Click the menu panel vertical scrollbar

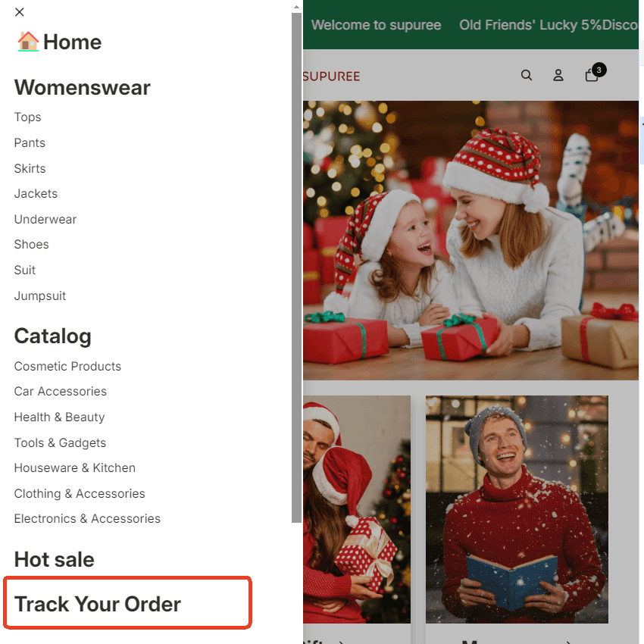[x=296, y=267]
